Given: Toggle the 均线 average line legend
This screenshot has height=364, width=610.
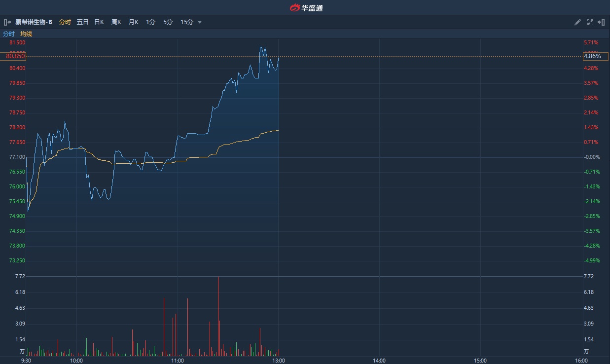Looking at the screenshot, I should (x=26, y=34).
